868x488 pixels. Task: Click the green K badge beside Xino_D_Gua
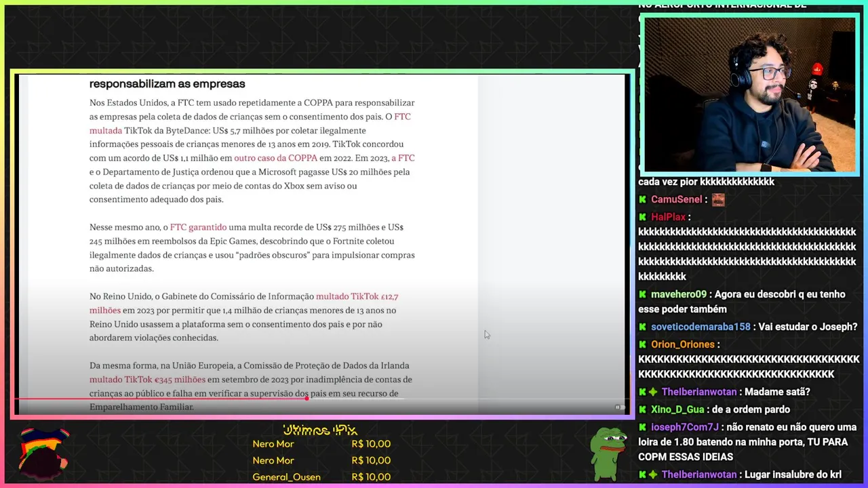tap(643, 409)
